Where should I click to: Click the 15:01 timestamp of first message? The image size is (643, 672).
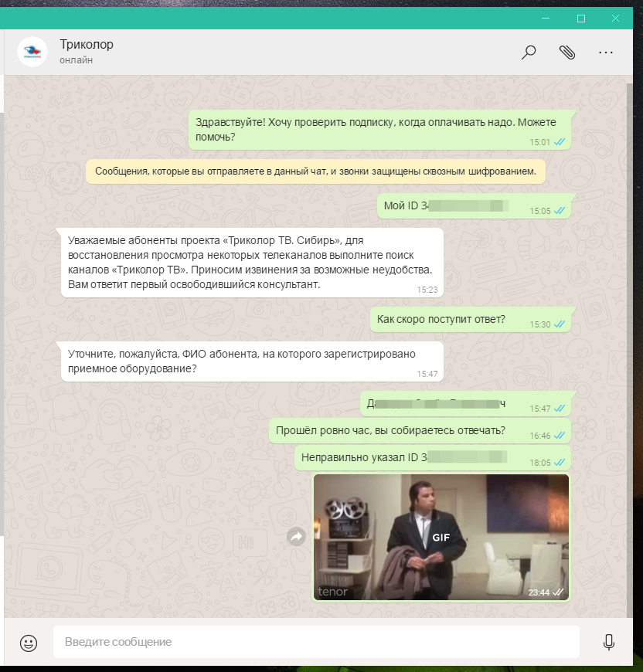[539, 142]
